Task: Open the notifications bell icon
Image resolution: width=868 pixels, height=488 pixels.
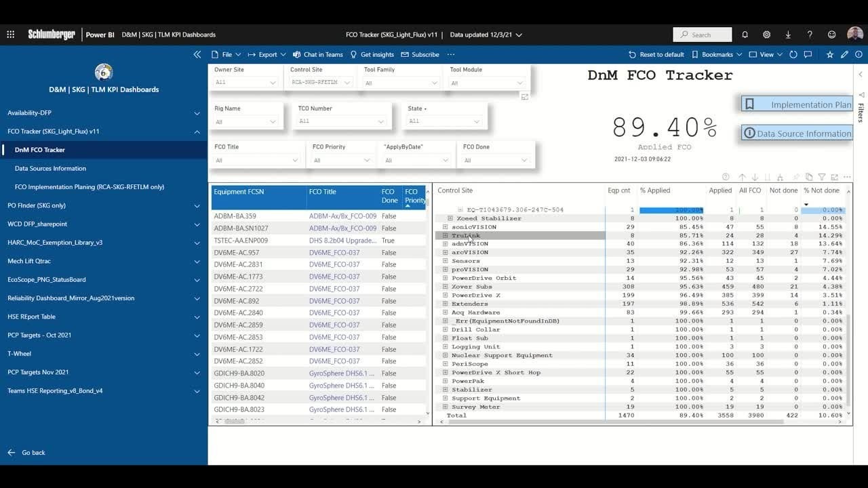Action: coord(745,35)
